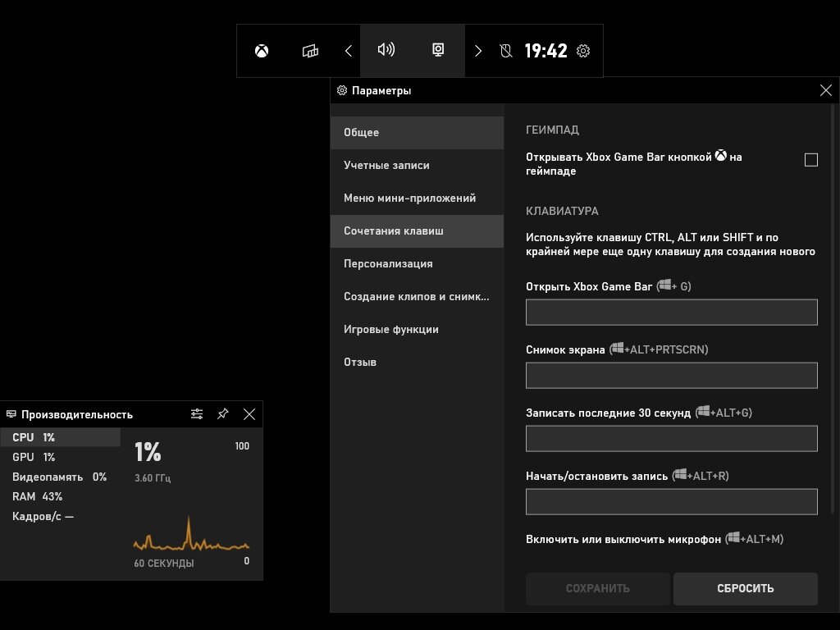The width and height of the screenshot is (840, 630).
Task: Open Создание клипов и снимков tab
Action: [417, 296]
